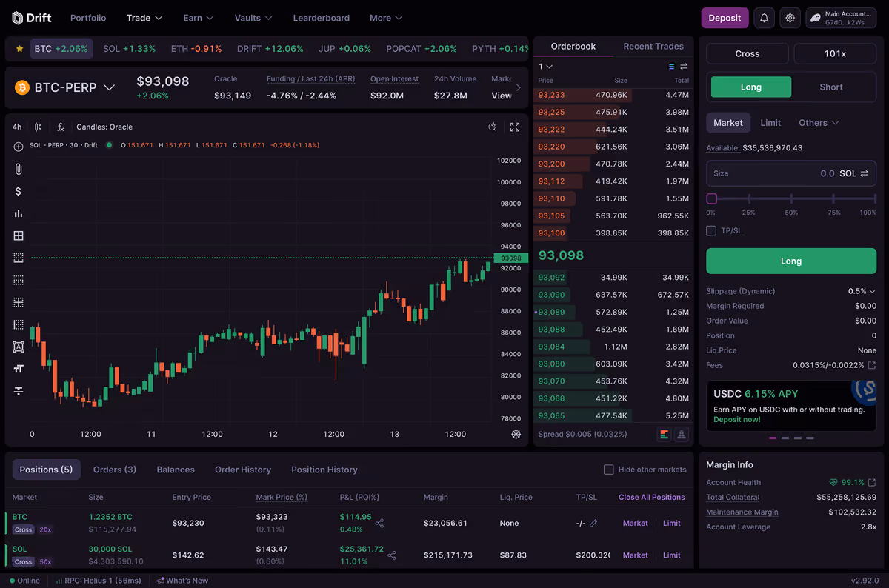
Task: Enter fullscreen chart mode
Action: pyautogui.click(x=515, y=127)
